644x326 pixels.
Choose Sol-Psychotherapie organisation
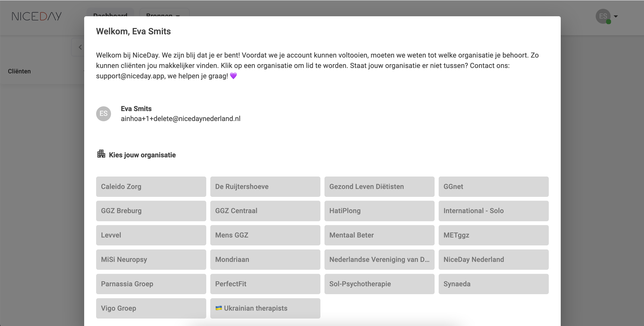click(x=379, y=284)
